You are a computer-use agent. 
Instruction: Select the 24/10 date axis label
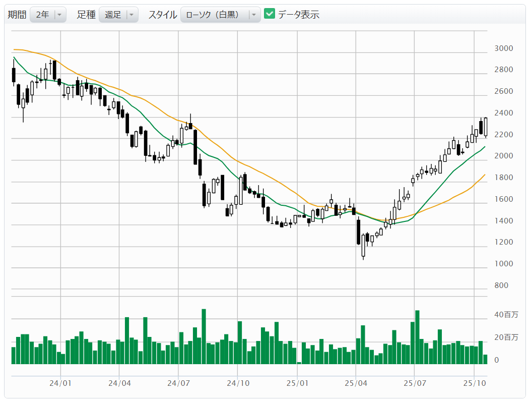coord(237,383)
